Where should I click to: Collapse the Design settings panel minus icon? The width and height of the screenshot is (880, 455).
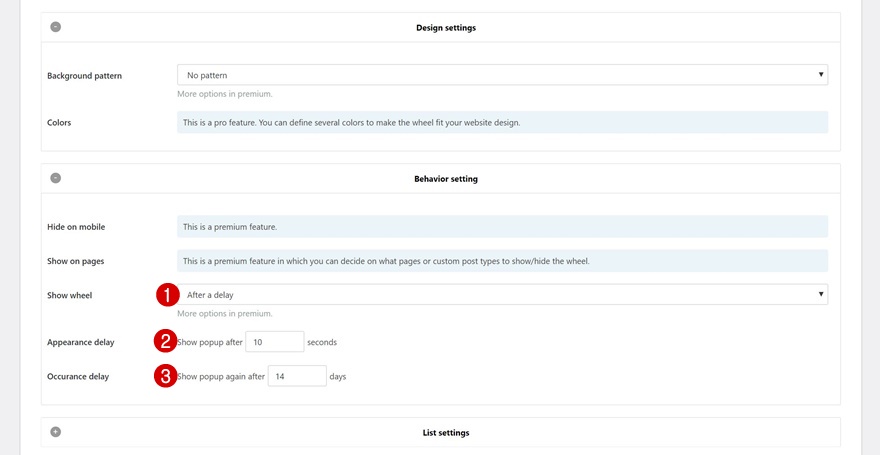56,27
